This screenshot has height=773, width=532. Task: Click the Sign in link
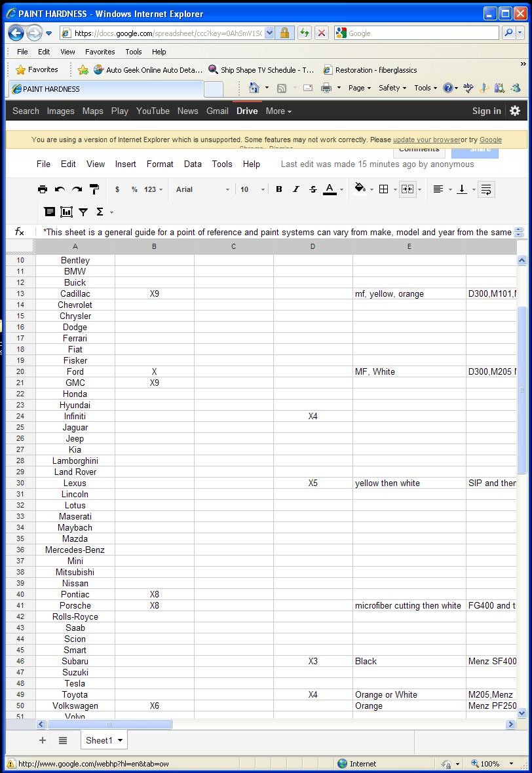pyautogui.click(x=487, y=111)
